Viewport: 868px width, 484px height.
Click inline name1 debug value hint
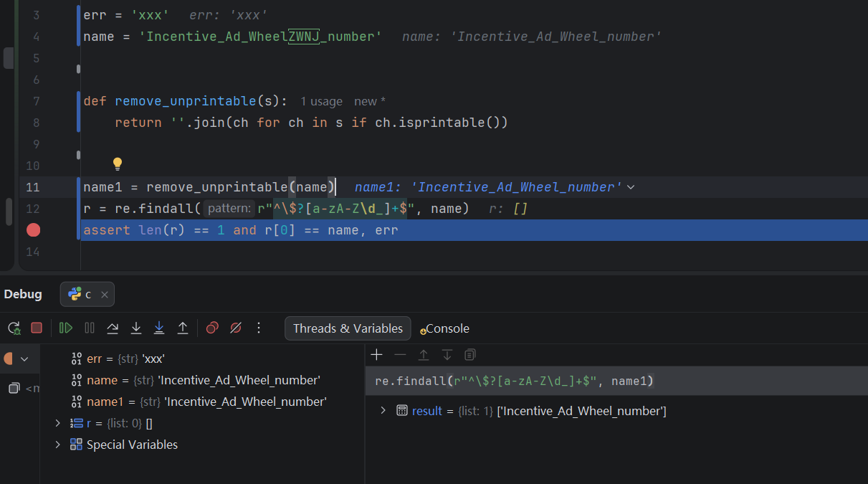[x=488, y=187]
